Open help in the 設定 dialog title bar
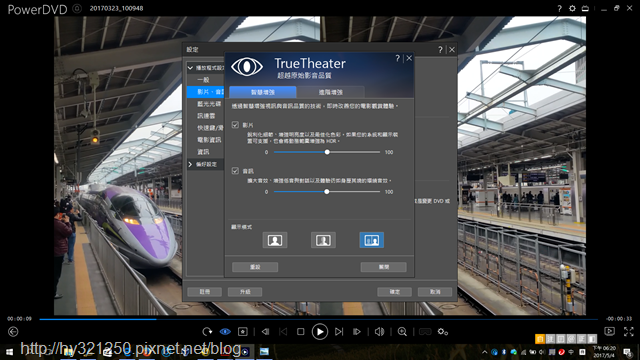The height and width of the screenshot is (360, 640). (440, 50)
